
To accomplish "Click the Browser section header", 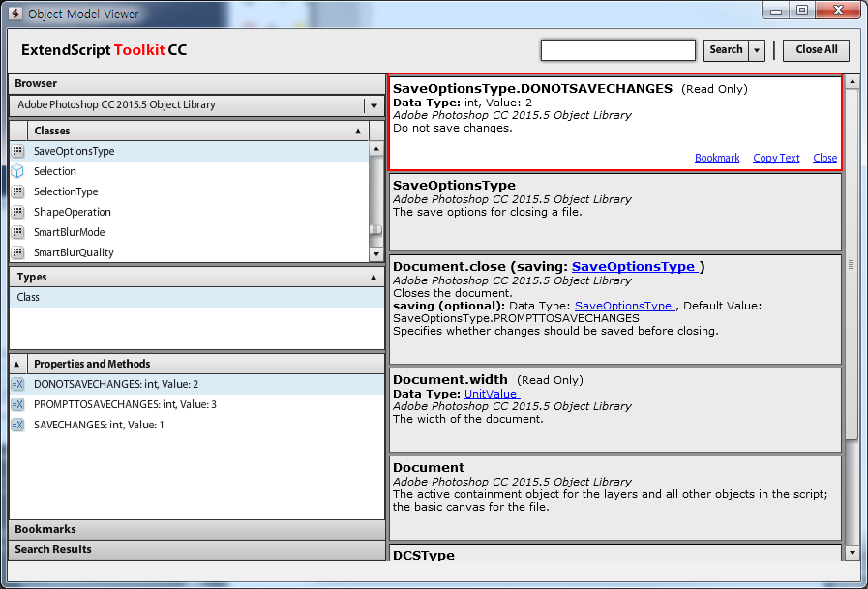I will pos(196,83).
